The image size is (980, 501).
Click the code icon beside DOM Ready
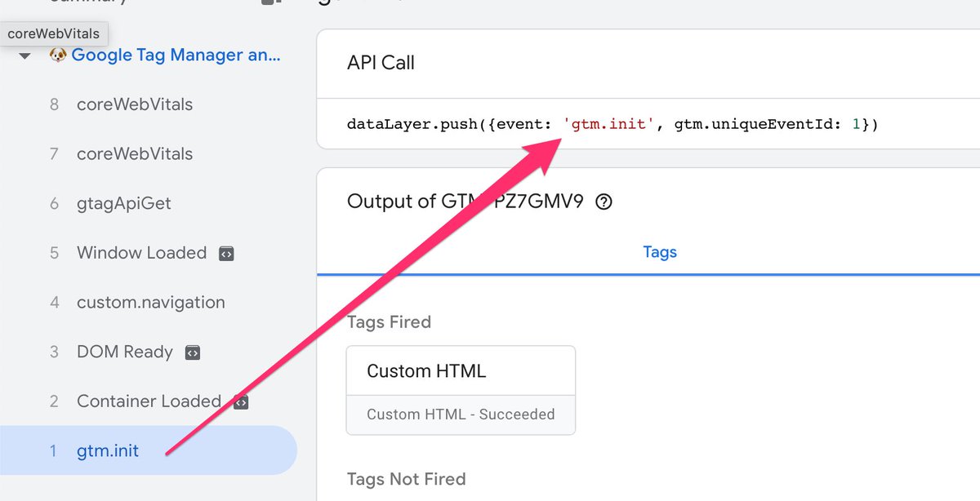click(x=191, y=352)
